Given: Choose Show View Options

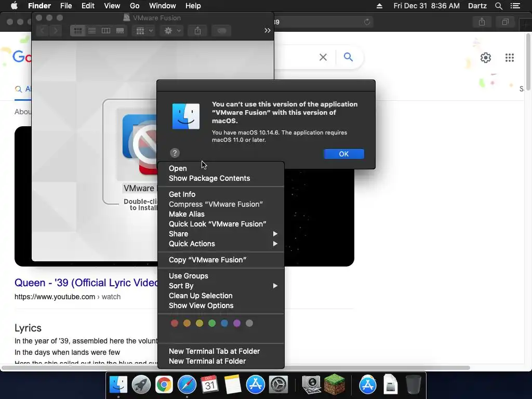Looking at the screenshot, I should (221, 305).
